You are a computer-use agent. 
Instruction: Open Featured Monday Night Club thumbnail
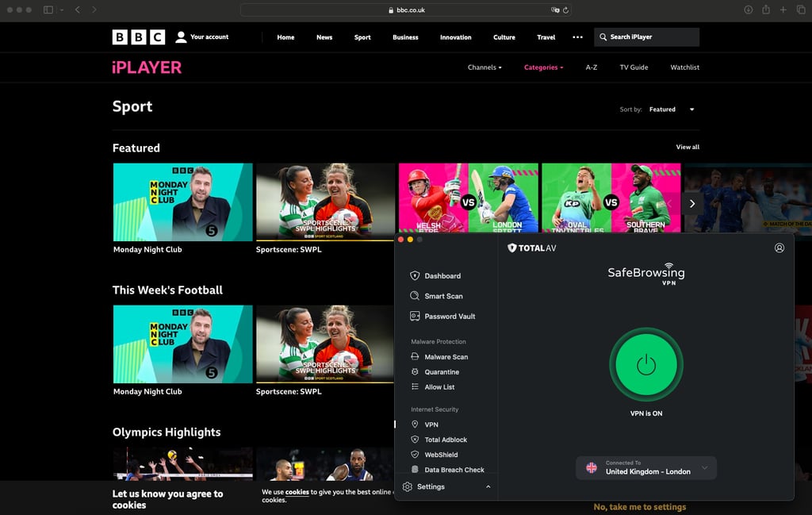coord(183,202)
